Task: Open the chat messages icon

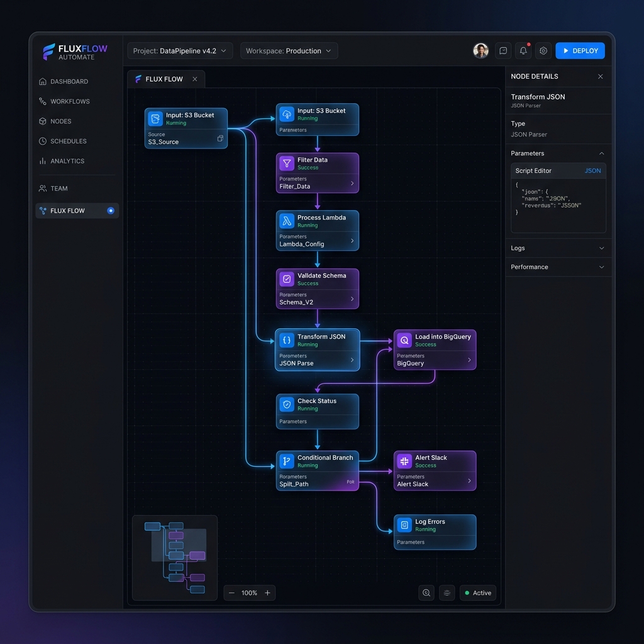Action: (502, 51)
